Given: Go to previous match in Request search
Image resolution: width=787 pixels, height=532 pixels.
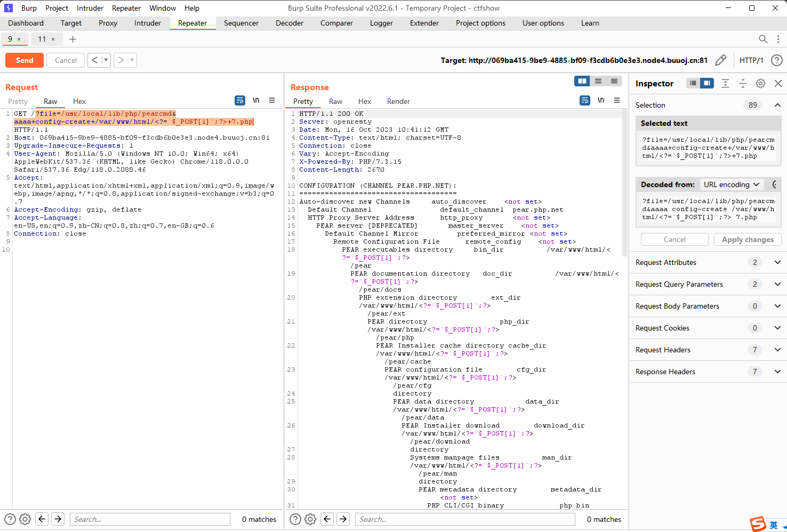Looking at the screenshot, I should click(x=42, y=519).
